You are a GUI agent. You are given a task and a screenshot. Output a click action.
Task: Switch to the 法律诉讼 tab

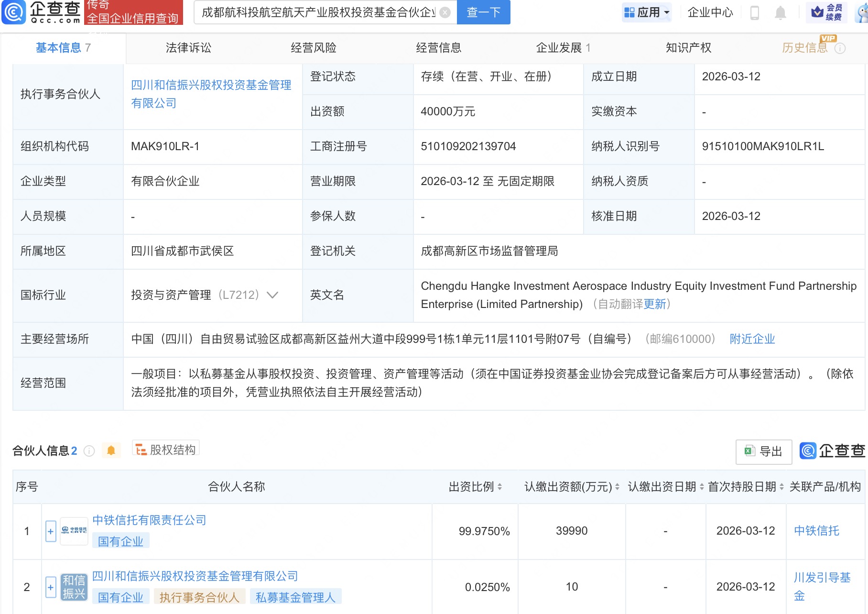click(188, 48)
